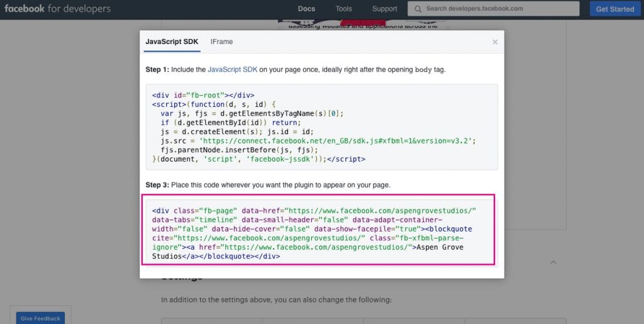Focus the Search developers.facebook.com field
Viewport: 644px width, 324px height.
[x=493, y=9]
